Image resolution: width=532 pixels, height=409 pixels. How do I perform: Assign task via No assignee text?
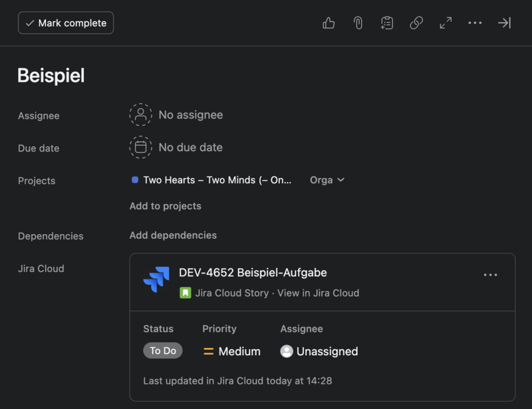191,115
